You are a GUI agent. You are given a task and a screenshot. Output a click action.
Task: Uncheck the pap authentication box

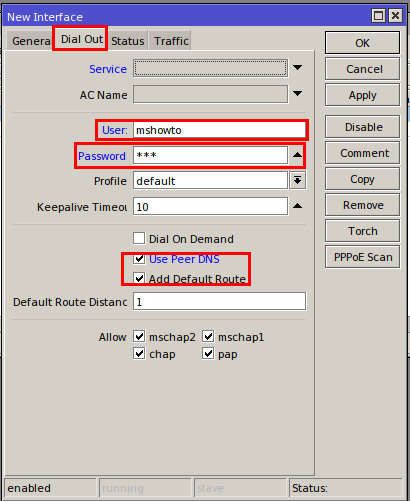pyautogui.click(x=208, y=354)
